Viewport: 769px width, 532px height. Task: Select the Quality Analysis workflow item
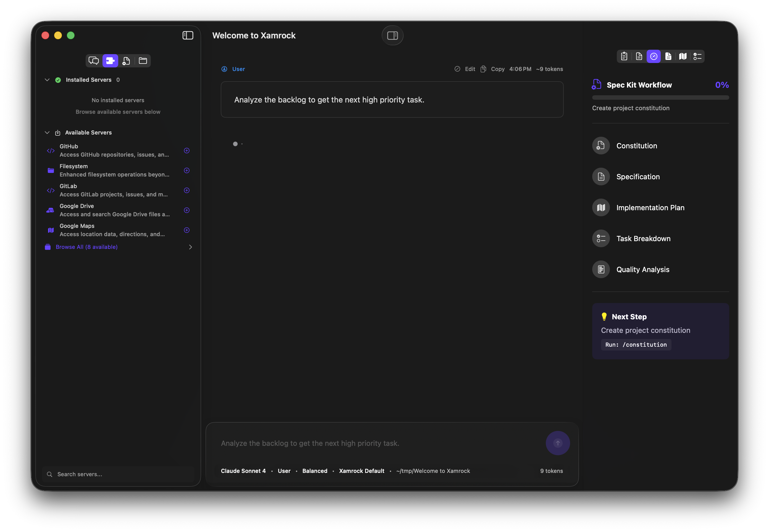642,269
